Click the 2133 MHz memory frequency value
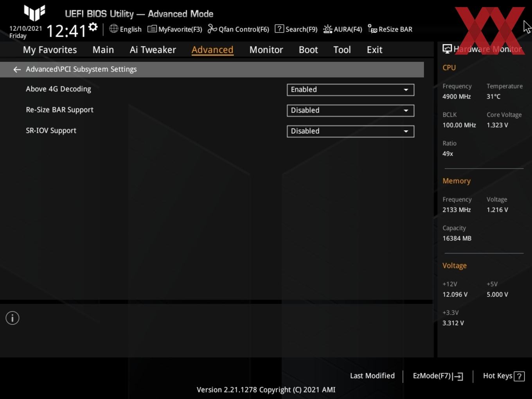The height and width of the screenshot is (399, 532). click(457, 210)
